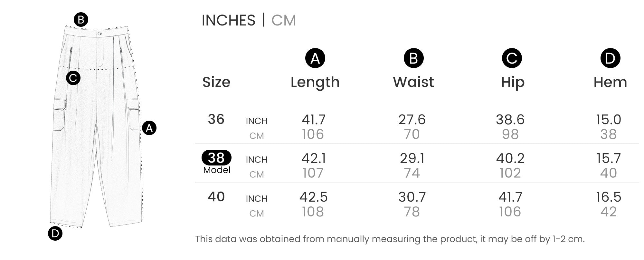Click the Hip column header

[513, 82]
